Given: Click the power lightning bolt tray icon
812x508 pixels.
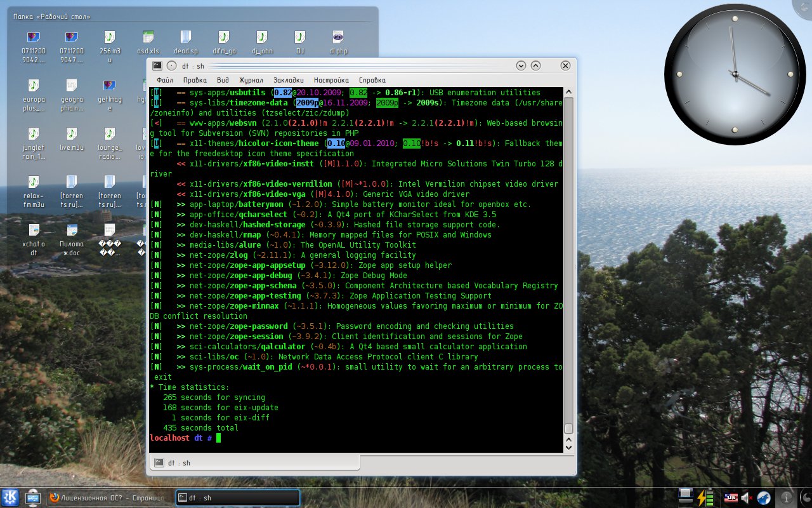Looking at the screenshot, I should [702, 497].
